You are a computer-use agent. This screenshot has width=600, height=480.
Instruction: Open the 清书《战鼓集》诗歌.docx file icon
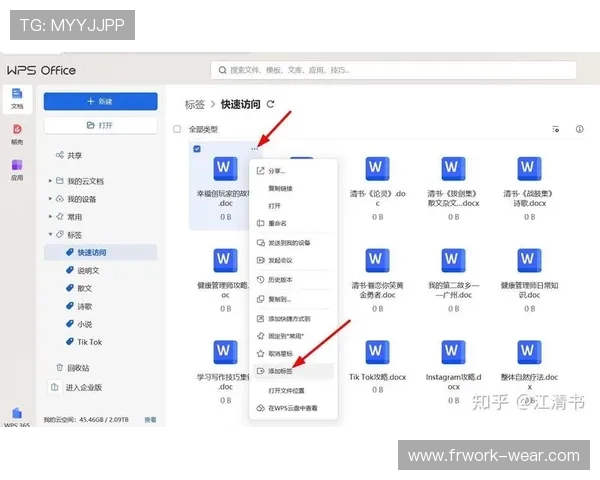pyautogui.click(x=529, y=168)
